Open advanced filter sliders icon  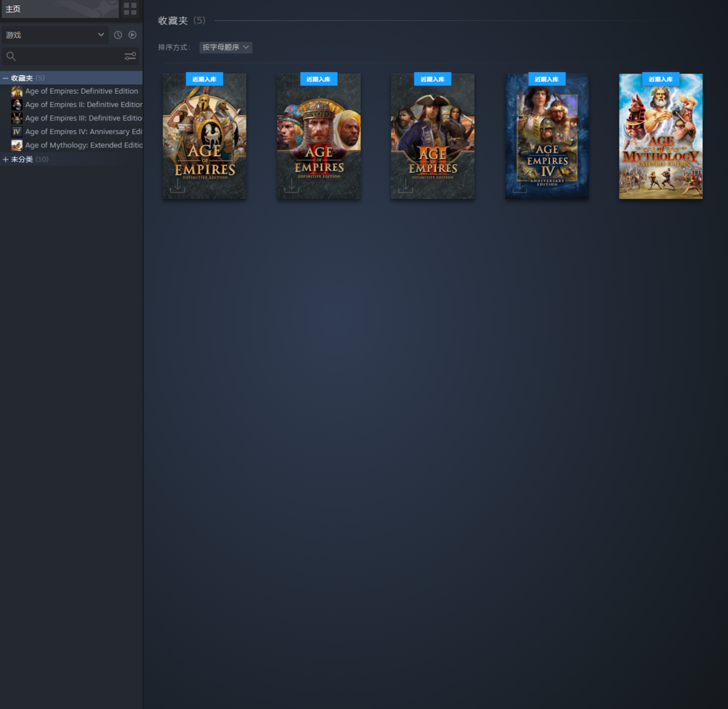pyautogui.click(x=130, y=57)
